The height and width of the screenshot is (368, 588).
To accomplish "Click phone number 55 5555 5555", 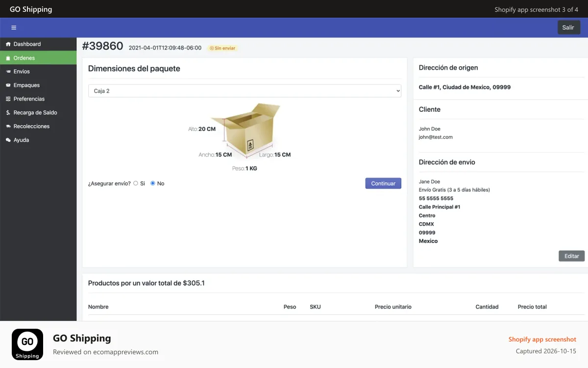I will click(436, 199).
